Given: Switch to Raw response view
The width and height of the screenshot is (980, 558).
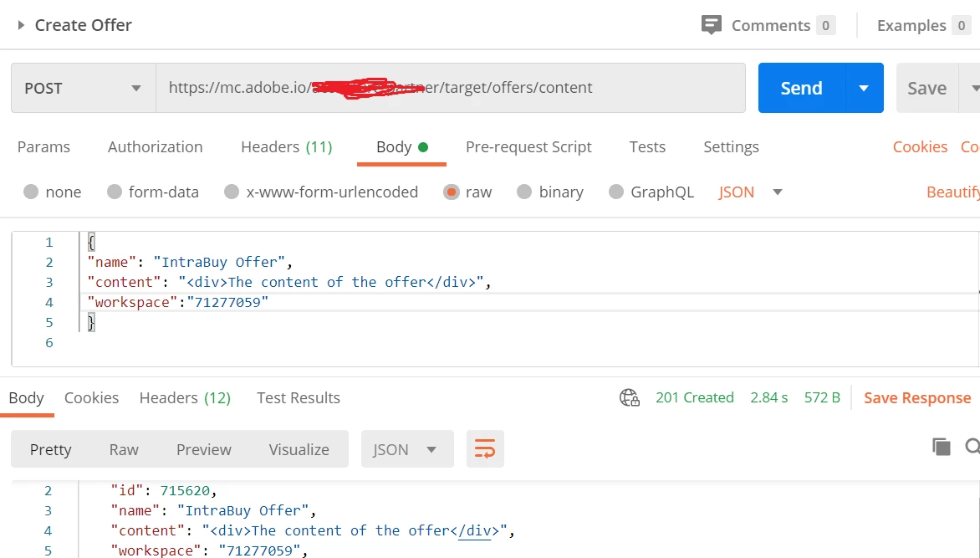Looking at the screenshot, I should point(124,449).
